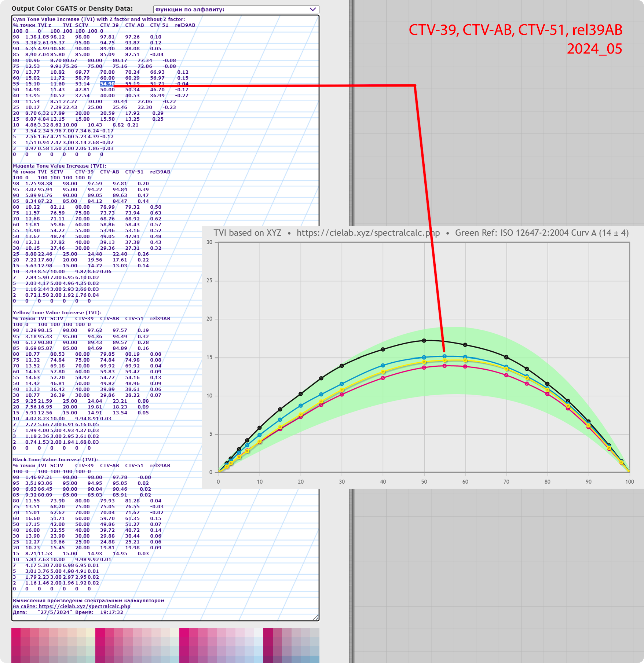
Task: Click the black curve data point at 70%
Action: 506,357
